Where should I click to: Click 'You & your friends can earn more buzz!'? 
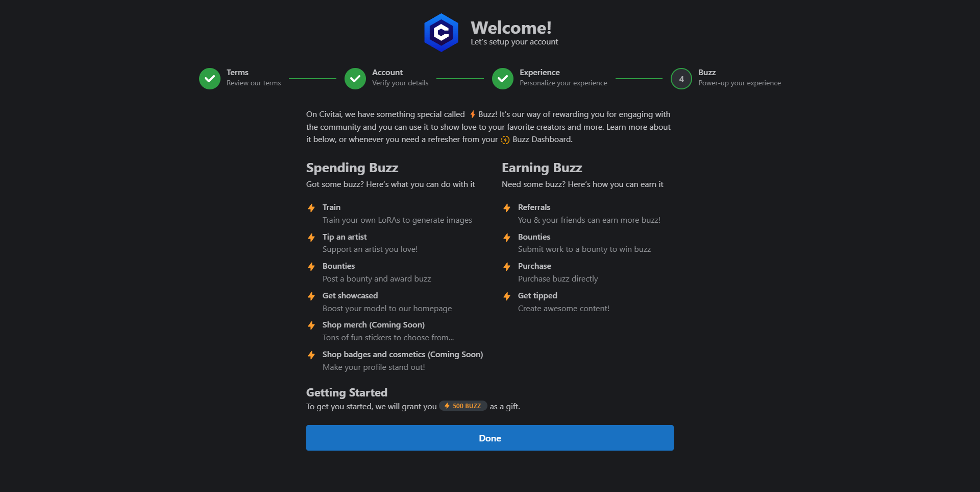click(x=589, y=220)
